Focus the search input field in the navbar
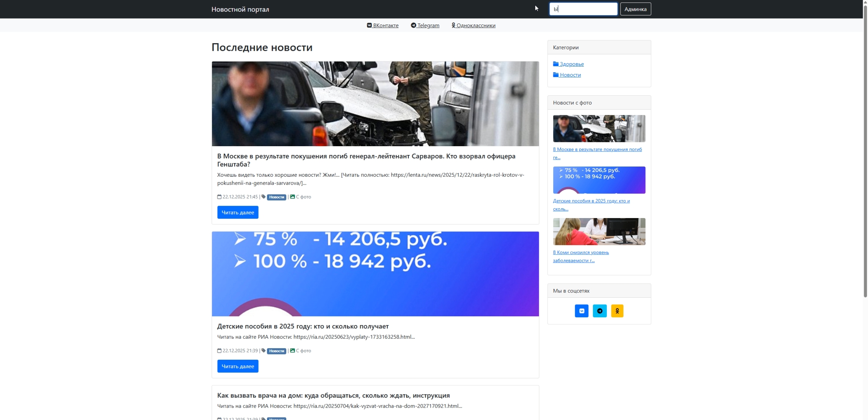The image size is (868, 420). [x=583, y=9]
